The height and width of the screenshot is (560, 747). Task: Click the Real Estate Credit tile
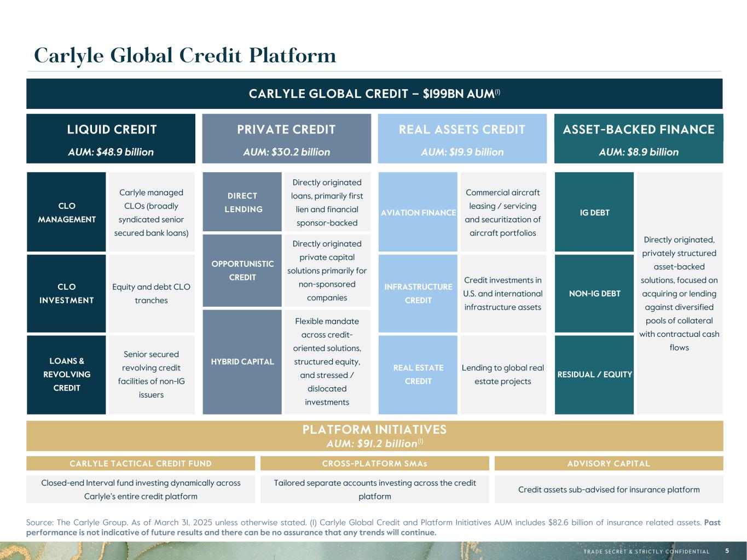[418, 375]
